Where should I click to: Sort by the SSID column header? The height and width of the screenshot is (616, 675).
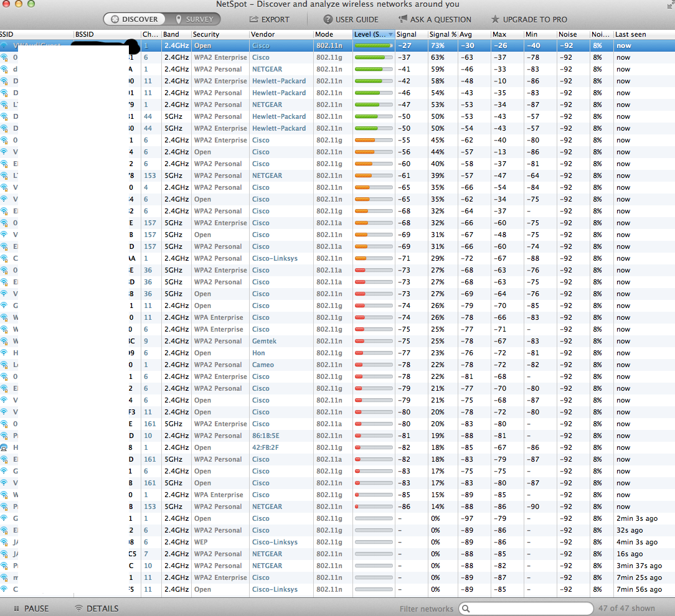click(37, 34)
